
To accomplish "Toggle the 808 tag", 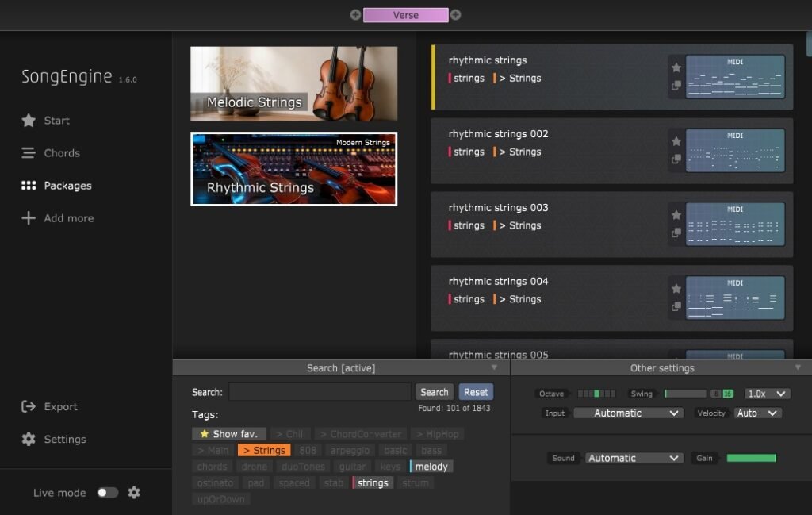I will click(x=308, y=450).
